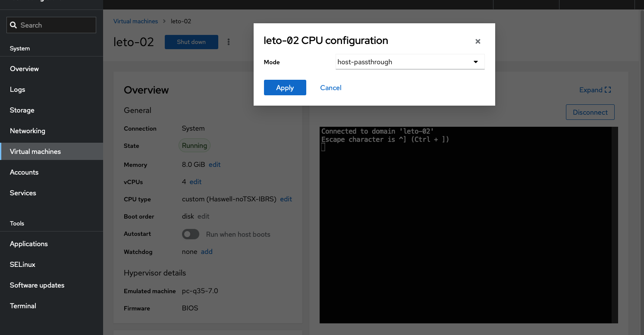Toggle Autostart run when host boots

pos(190,234)
